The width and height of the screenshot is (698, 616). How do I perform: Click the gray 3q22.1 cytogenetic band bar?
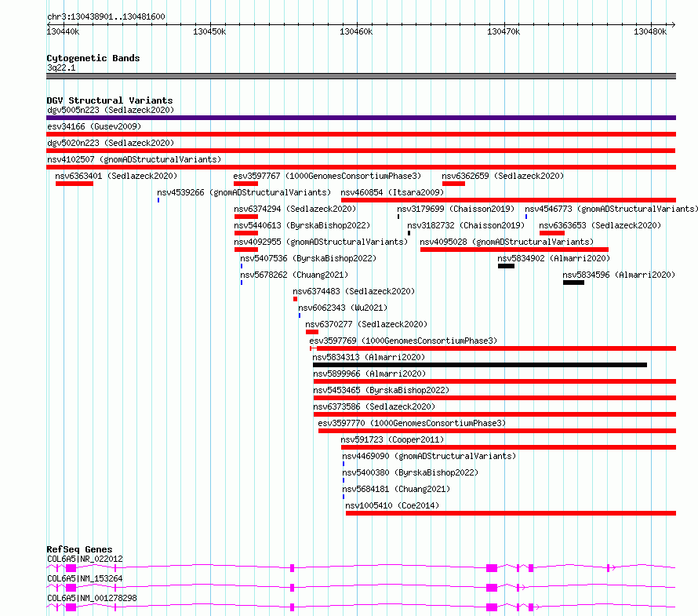[x=361, y=76]
